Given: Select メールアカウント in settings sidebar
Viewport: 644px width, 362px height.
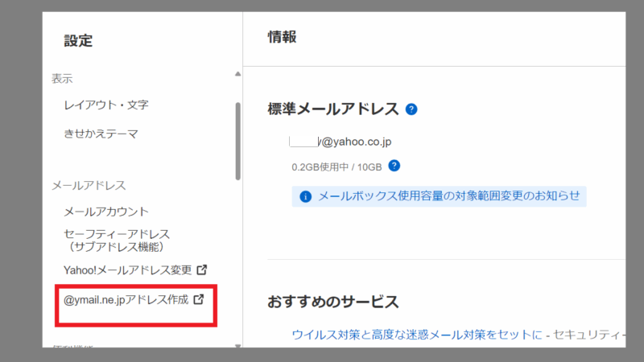Looking at the screenshot, I should (x=106, y=212).
